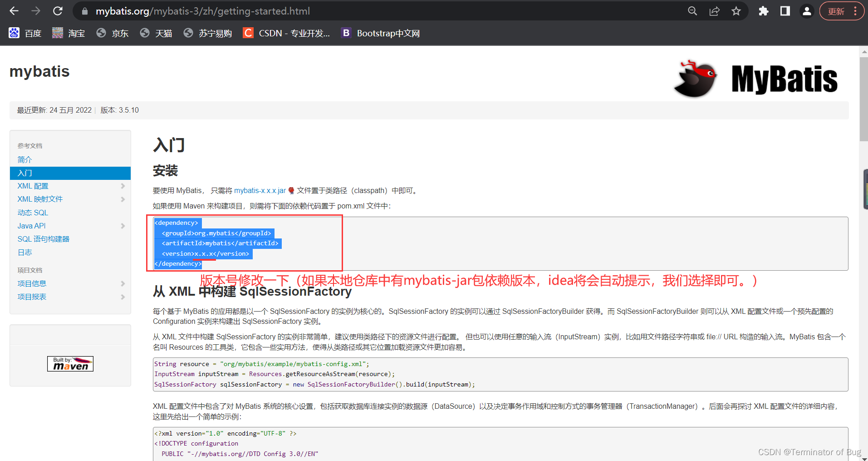The height and width of the screenshot is (461, 868).
Task: Expand the XML 配置 chevron
Action: click(123, 186)
